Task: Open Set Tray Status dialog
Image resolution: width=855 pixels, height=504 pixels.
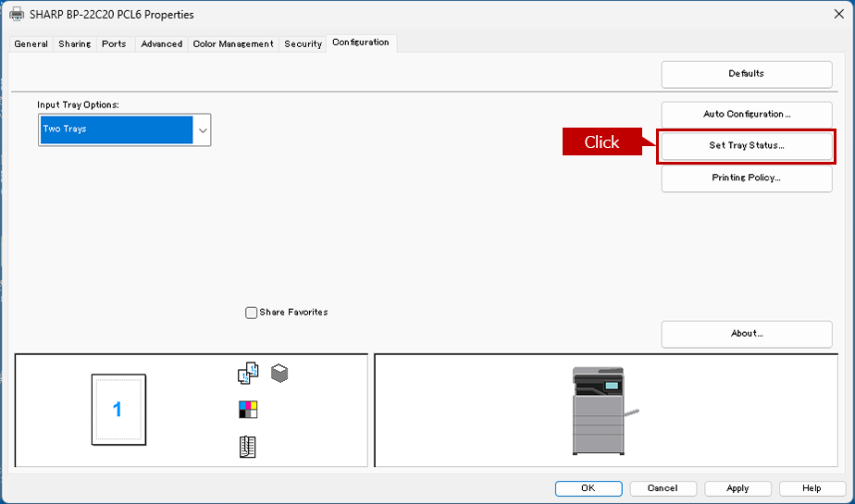Action: (747, 145)
